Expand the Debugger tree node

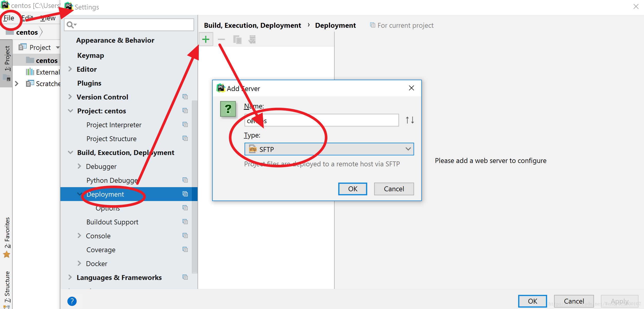(x=79, y=166)
